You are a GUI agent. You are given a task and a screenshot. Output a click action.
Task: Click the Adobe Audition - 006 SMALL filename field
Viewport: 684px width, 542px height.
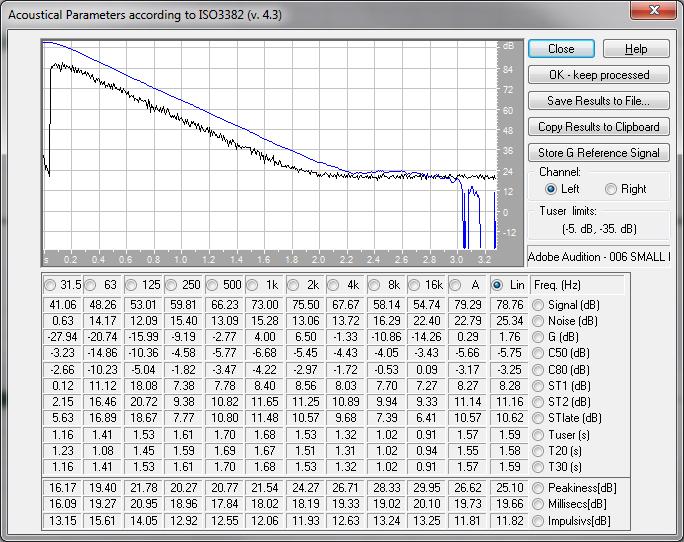pyautogui.click(x=598, y=257)
